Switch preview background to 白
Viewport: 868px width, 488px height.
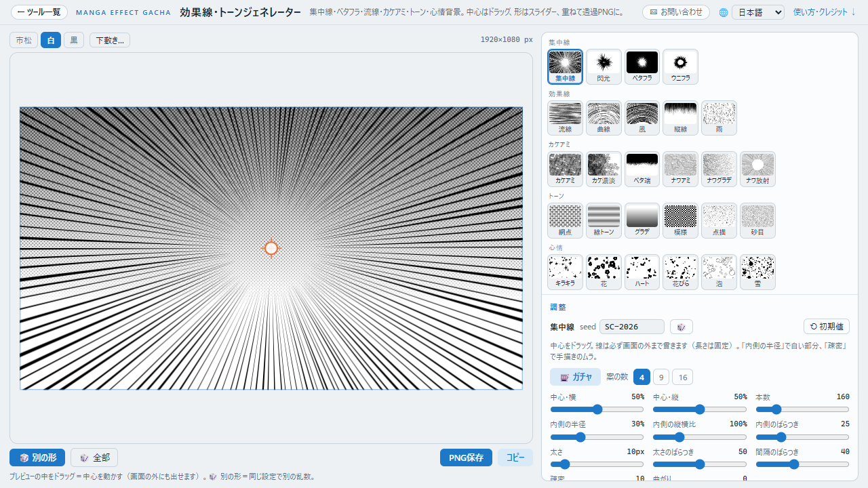pyautogui.click(x=51, y=40)
